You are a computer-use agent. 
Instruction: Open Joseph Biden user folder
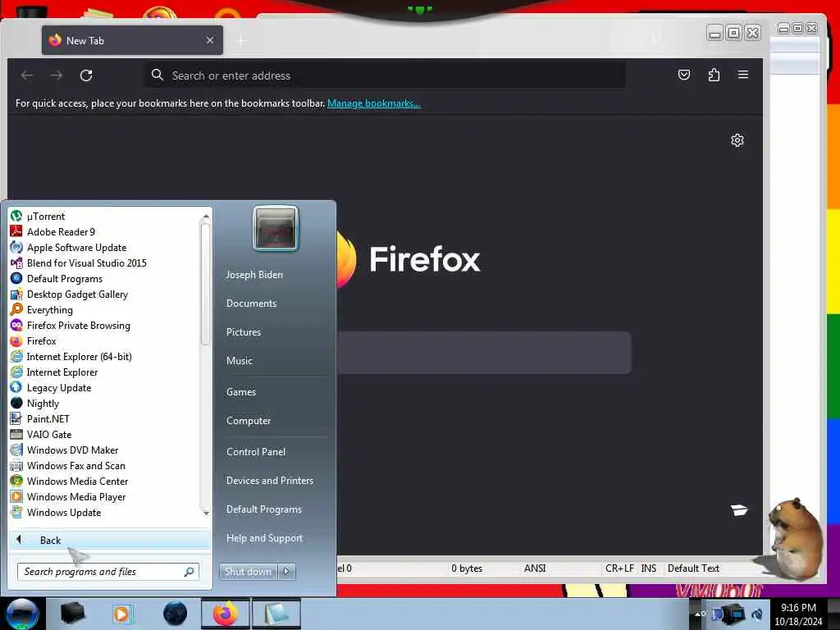pyautogui.click(x=254, y=275)
